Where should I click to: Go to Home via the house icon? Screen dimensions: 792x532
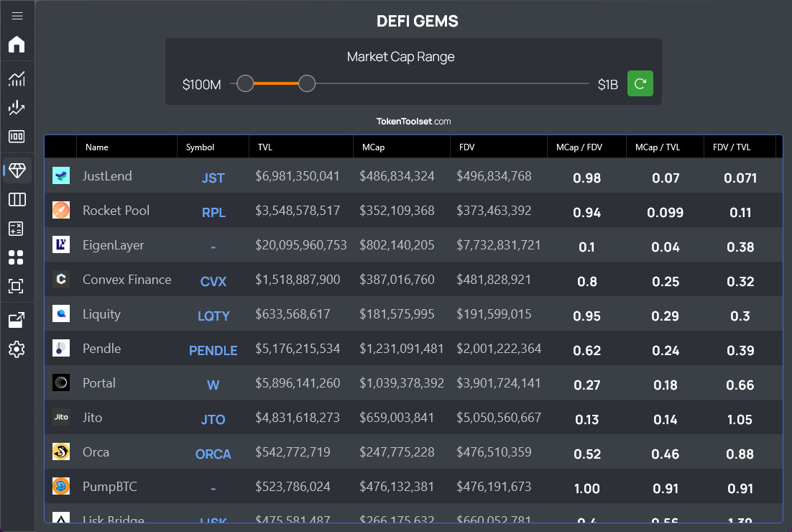click(17, 45)
